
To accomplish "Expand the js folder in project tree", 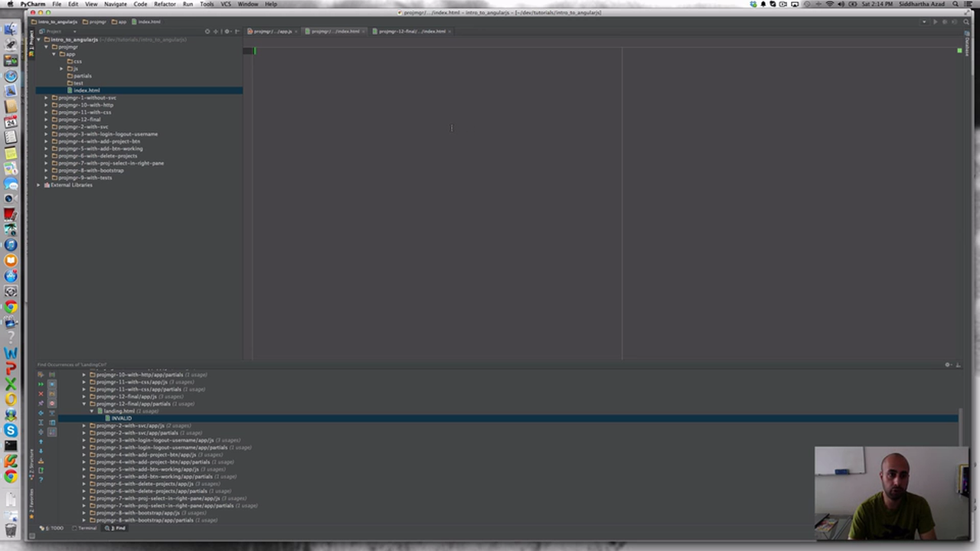I will pyautogui.click(x=61, y=69).
